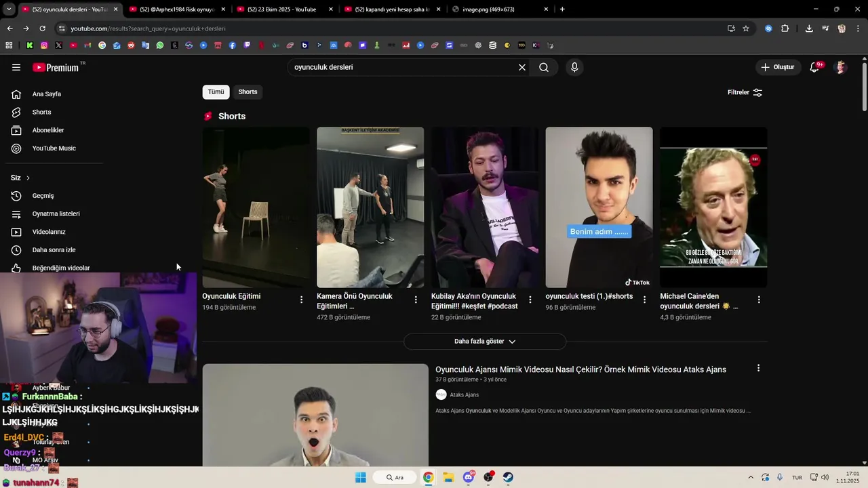Open the Gmail bookmark
The height and width of the screenshot is (488, 868).
(x=87, y=45)
